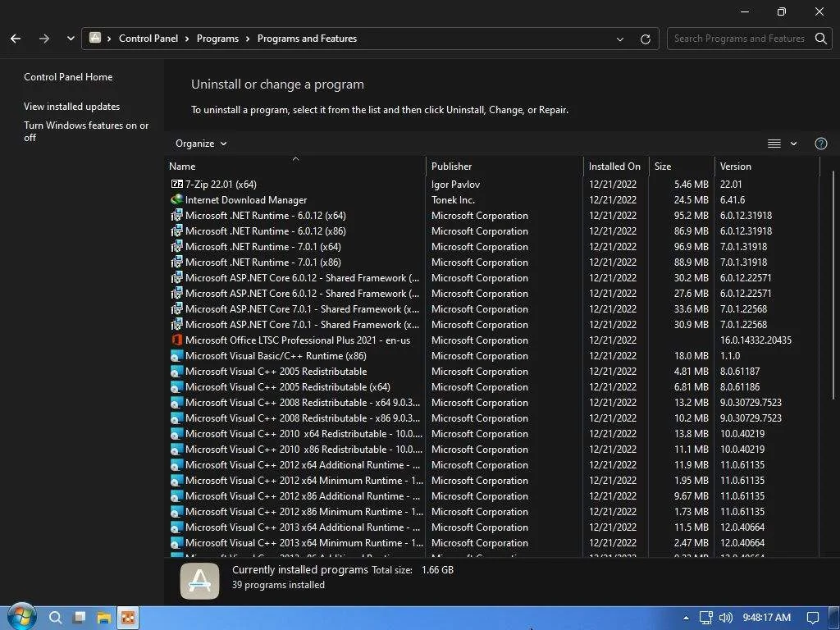Viewport: 840px width, 630px height.
Task: Click the Control Panel icon in address bar
Action: coord(95,38)
